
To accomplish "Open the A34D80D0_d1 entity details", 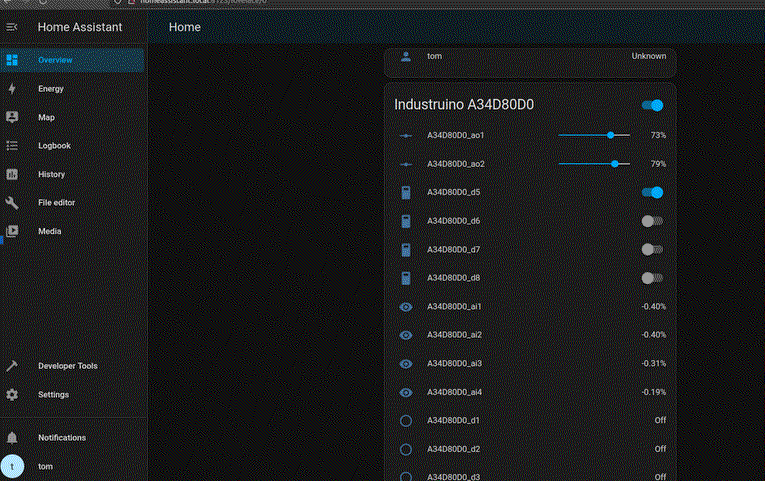I will (454, 421).
